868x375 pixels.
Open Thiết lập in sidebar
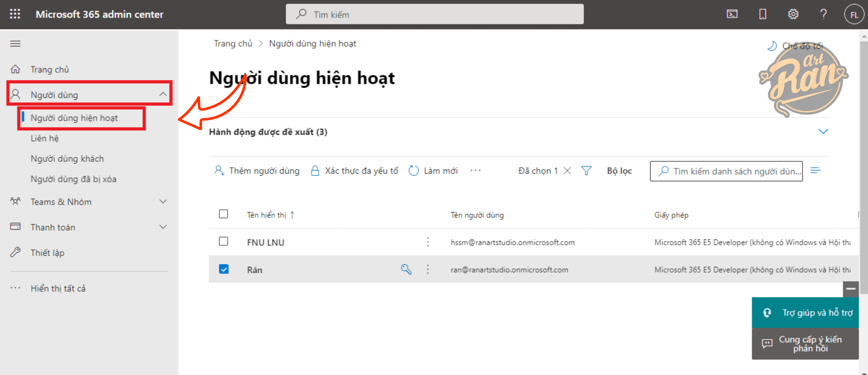tap(47, 253)
